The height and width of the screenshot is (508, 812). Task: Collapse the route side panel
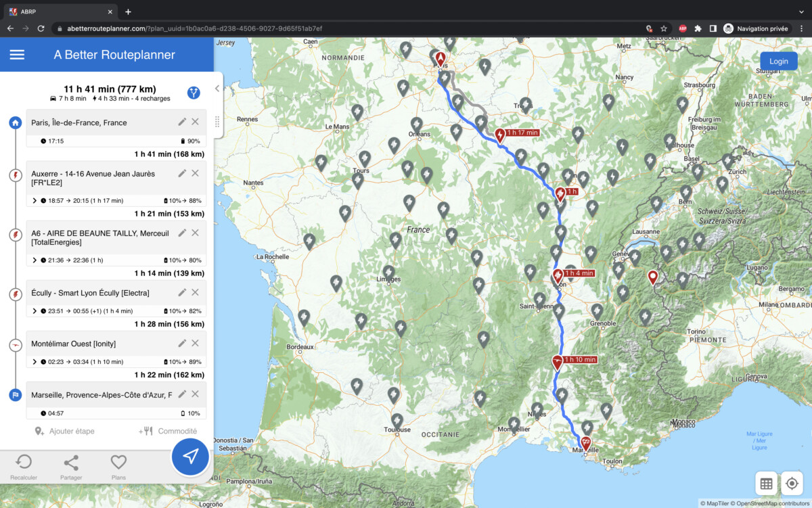click(217, 88)
